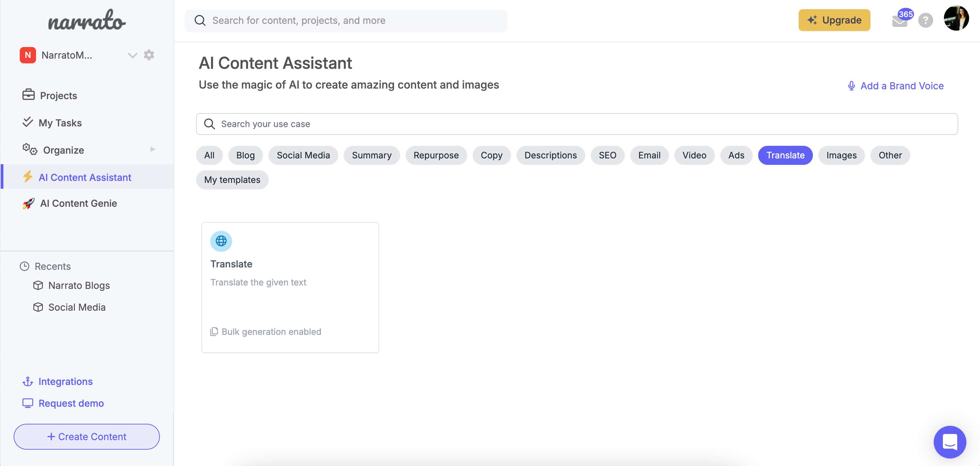
Task: Click the Create Content button
Action: tap(87, 436)
